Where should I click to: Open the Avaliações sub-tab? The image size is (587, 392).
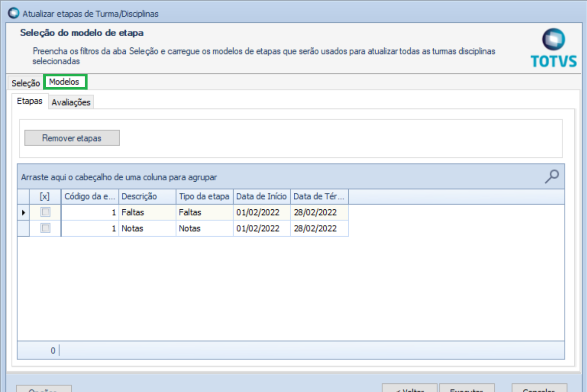71,102
